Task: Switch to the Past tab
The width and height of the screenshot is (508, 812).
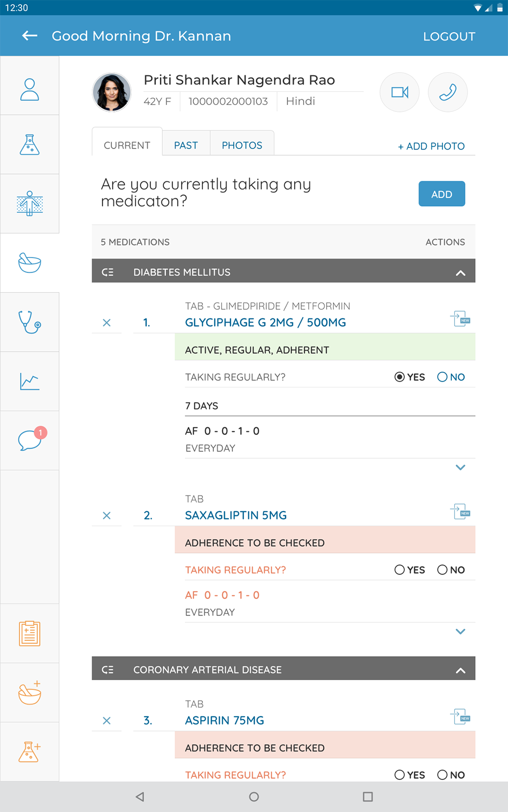Action: tap(186, 146)
